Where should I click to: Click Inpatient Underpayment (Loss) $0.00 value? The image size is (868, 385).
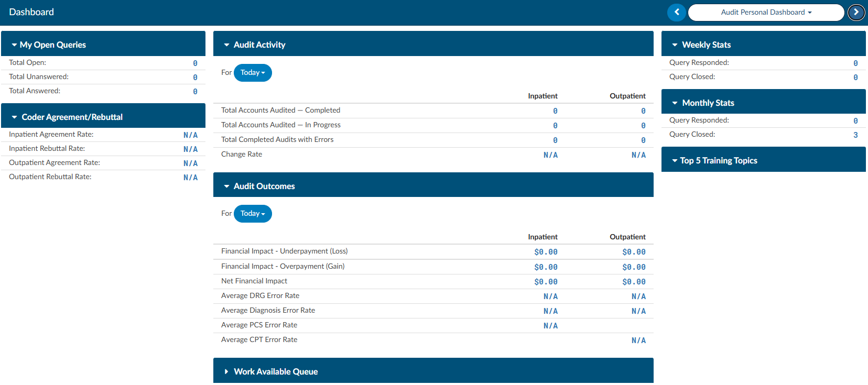(x=546, y=251)
